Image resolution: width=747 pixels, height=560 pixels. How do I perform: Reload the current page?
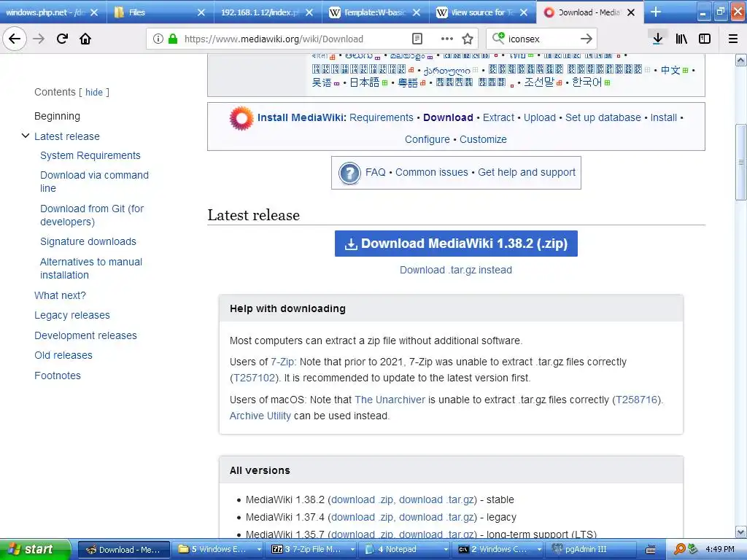click(62, 39)
